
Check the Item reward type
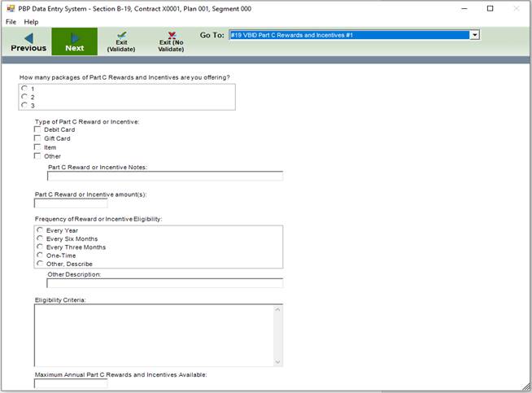point(37,147)
